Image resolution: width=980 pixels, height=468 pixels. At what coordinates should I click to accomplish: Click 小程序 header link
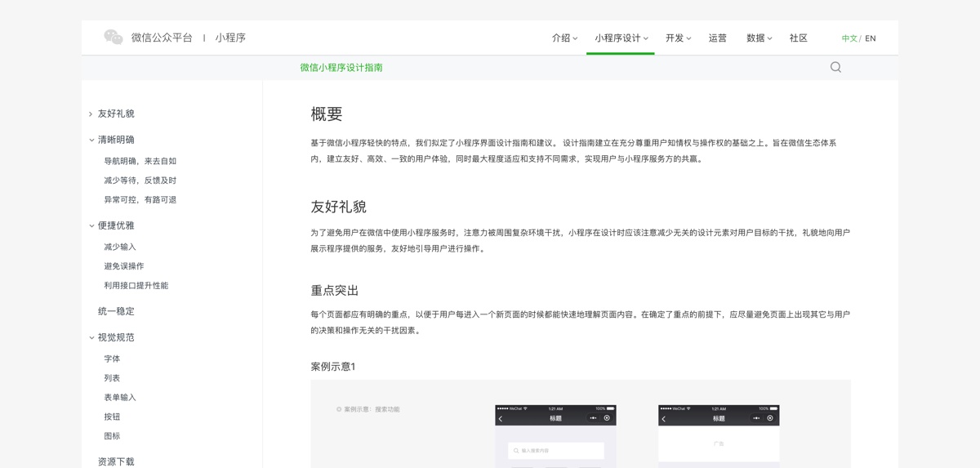230,38
